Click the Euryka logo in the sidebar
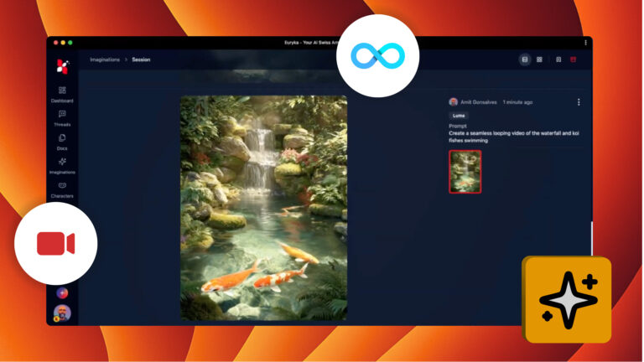Image resolution: width=644 pixels, height=362 pixels. [62, 66]
